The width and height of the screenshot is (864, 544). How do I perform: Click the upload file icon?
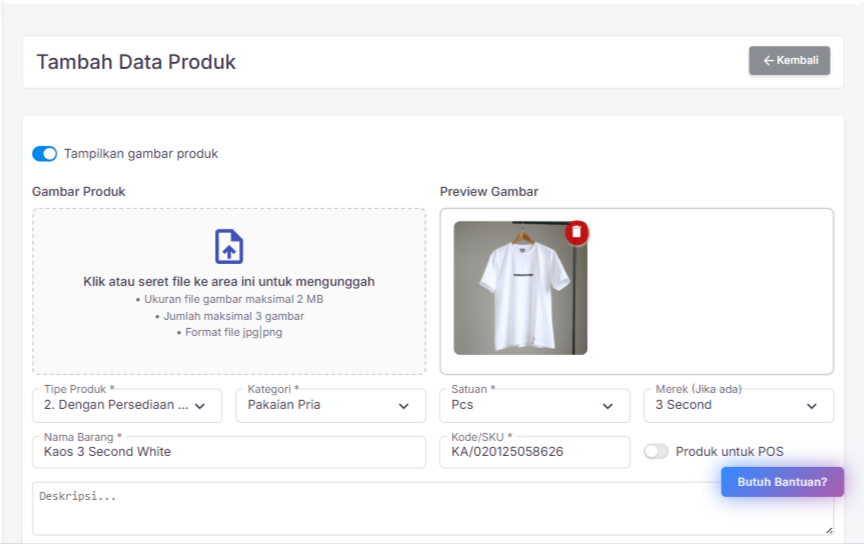click(x=229, y=246)
